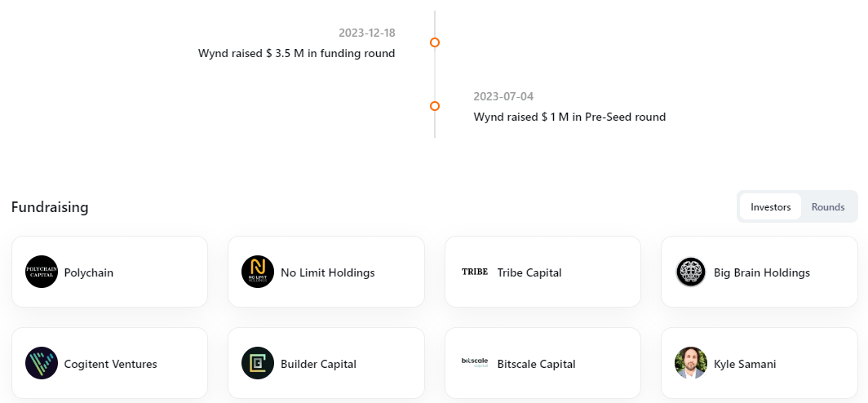The width and height of the screenshot is (868, 403).
Task: Click the Polychain Capital logo icon
Action: (42, 272)
